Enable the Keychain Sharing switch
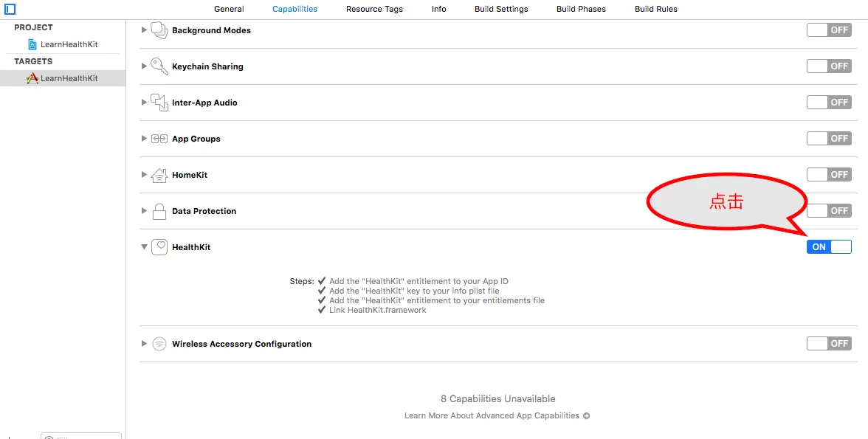The height and width of the screenshot is (439, 868). 829,66
